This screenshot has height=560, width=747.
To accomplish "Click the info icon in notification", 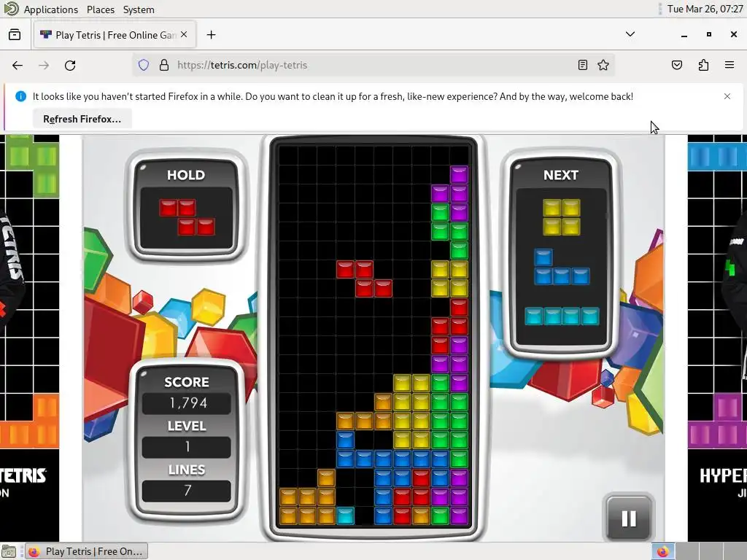I will click(20, 96).
